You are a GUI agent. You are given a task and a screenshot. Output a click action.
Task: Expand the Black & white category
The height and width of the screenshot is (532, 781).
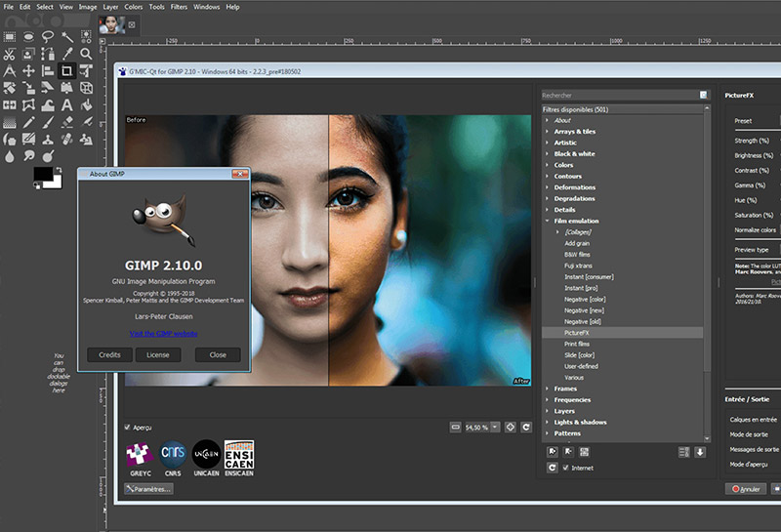tap(547, 154)
